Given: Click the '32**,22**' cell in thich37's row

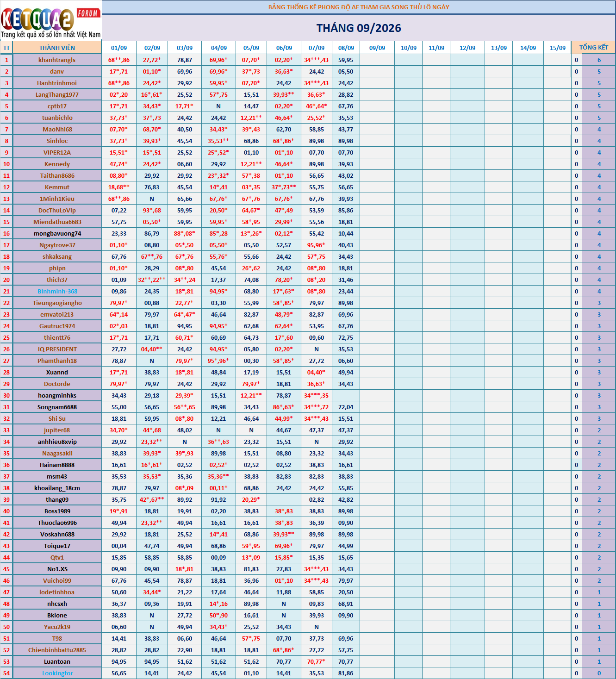Looking at the screenshot, I should click(152, 280).
